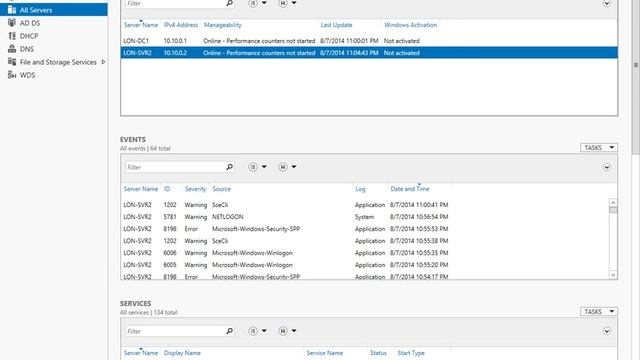Sort events by Log column
640x360 pixels.
360,189
